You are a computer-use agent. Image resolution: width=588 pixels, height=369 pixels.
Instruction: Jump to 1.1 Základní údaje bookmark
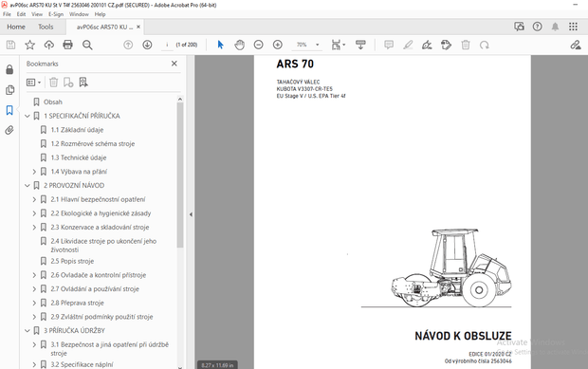77,130
